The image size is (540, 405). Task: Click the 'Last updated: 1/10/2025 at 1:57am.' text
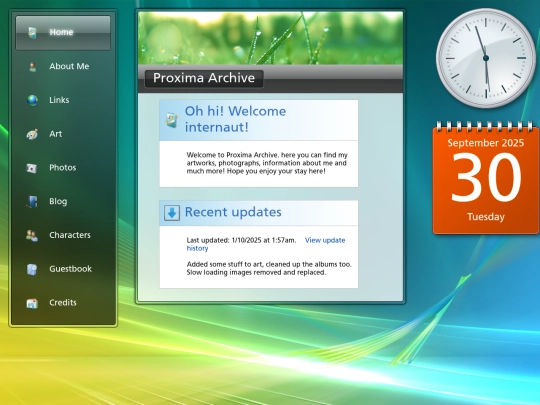tap(241, 240)
